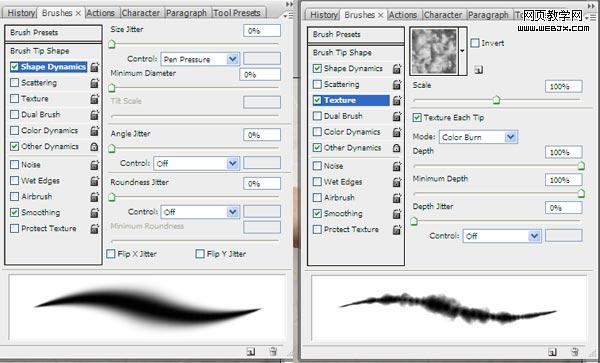Image resolution: width=600 pixels, height=363 pixels.
Task: Click lock icon beside Texture in left panel
Action: click(95, 99)
